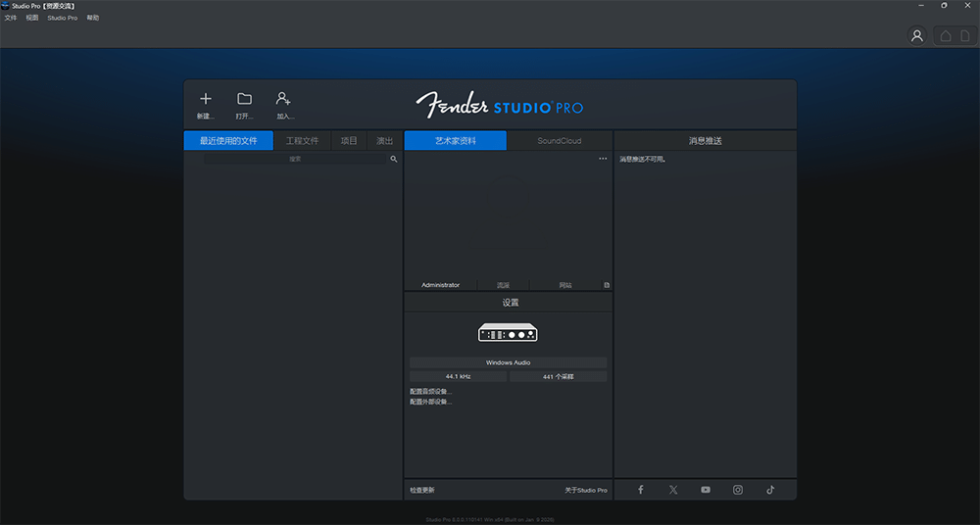Image resolution: width=980 pixels, height=525 pixels.
Task: Open the Instagram social icon
Action: (x=738, y=490)
